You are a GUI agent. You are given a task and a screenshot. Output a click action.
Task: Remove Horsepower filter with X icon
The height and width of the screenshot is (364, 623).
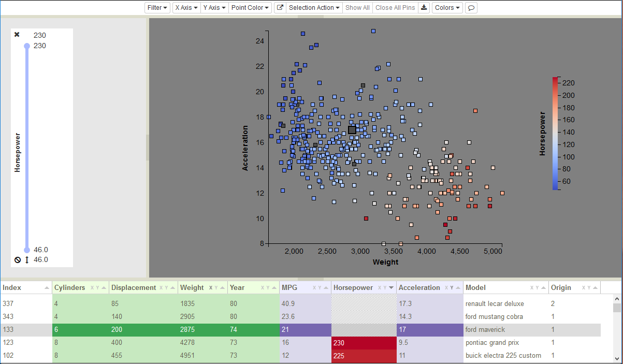coord(17,35)
